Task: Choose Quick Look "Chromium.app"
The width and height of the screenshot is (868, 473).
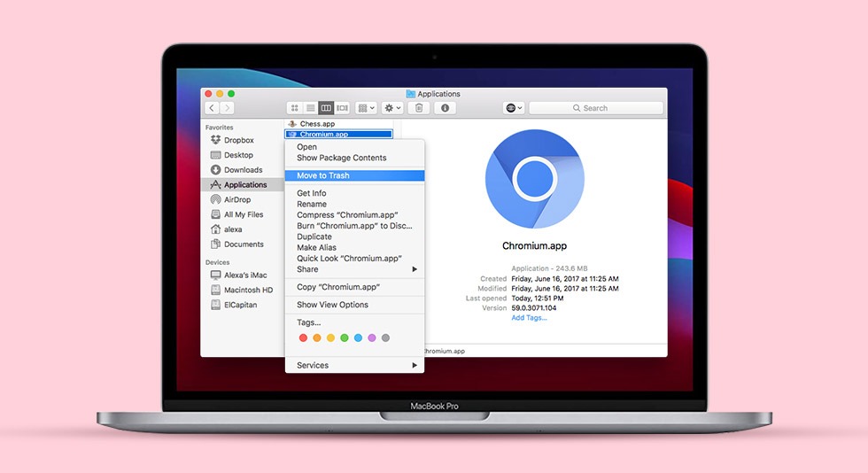Action: 354,259
